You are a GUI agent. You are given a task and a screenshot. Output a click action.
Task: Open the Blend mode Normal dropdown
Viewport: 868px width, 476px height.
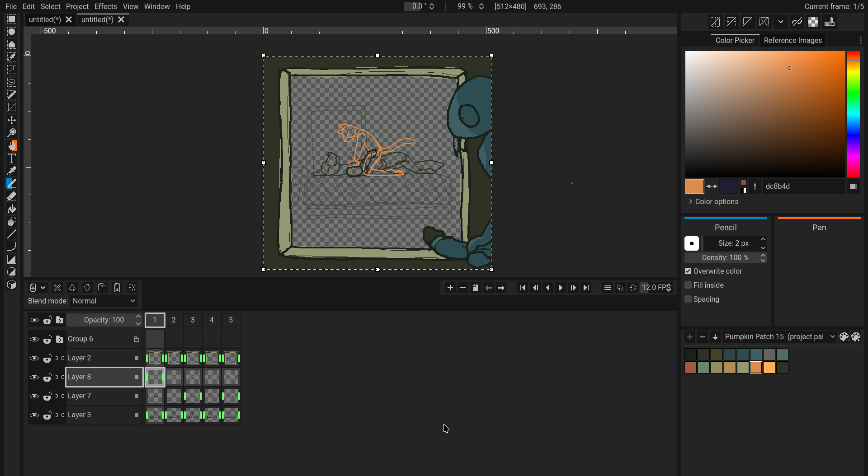tap(104, 301)
